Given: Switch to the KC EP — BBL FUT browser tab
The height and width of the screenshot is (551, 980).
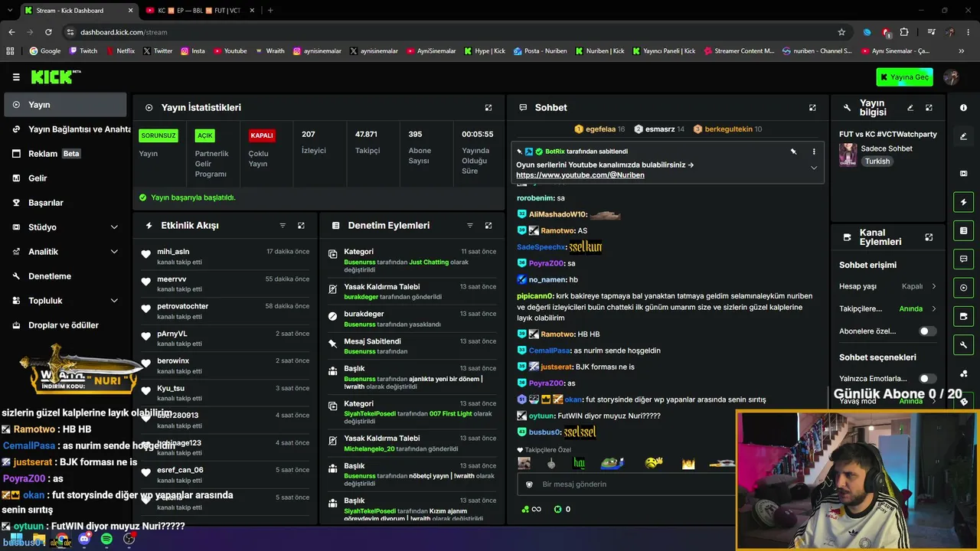Looking at the screenshot, I should 198,11.
